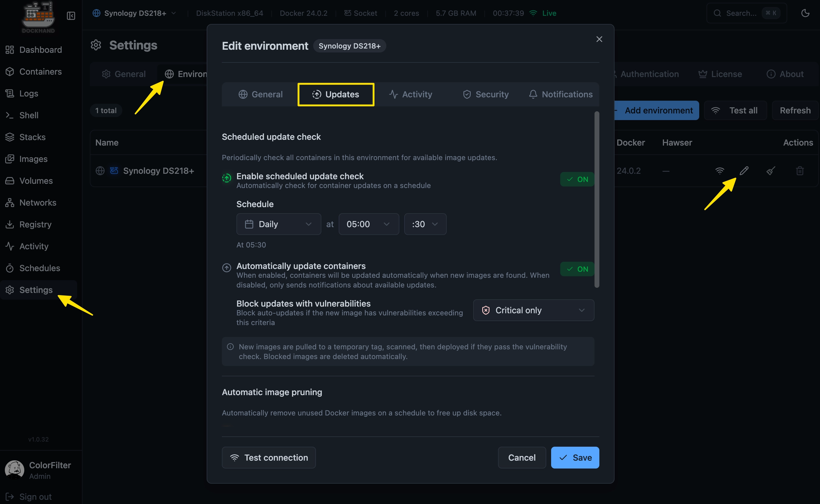Click the trash delete icon for Synology DS218+
The image size is (820, 504).
coord(800,171)
